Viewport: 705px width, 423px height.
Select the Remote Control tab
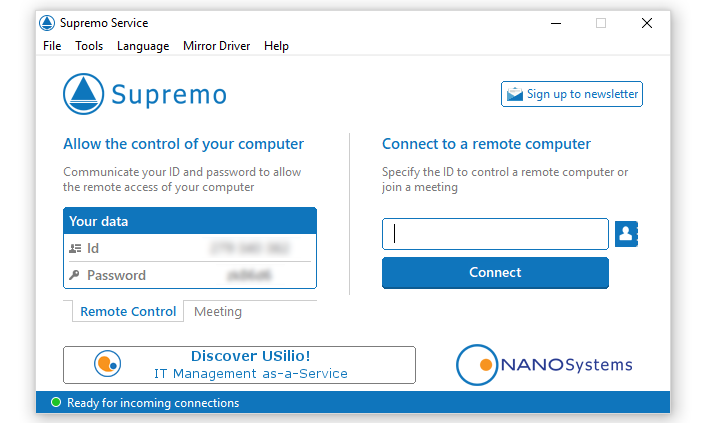point(128,312)
